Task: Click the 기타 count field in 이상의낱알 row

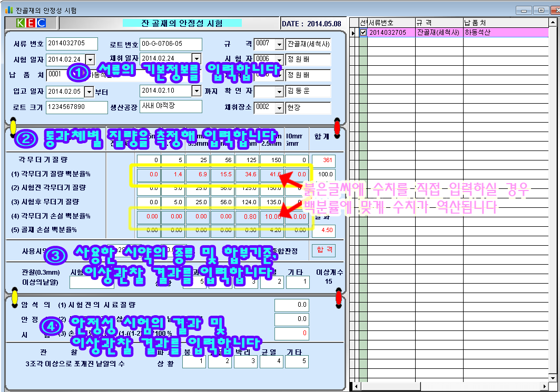Action: [298, 282]
